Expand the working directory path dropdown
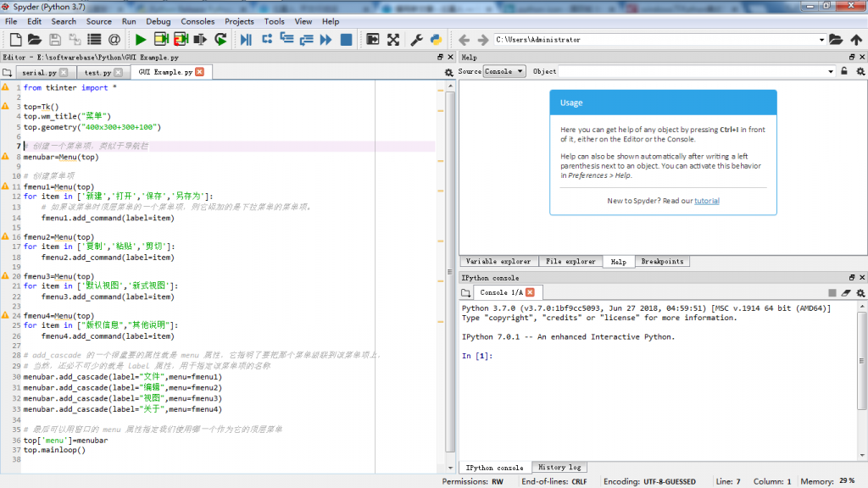Screen dimensions: 868x488 click(821, 40)
